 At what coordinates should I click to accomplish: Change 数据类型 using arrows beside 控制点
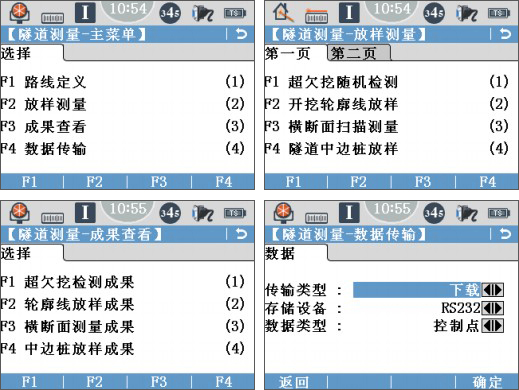(x=492, y=326)
